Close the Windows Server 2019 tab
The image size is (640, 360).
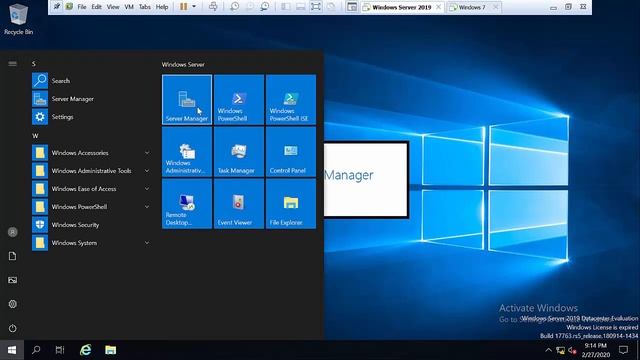coord(438,7)
